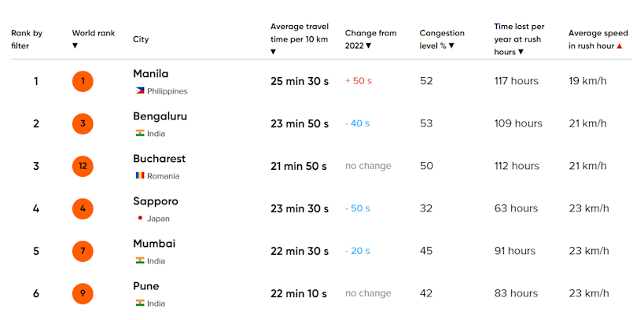Sort by Congestion level % arrow
The image size is (644, 320).
point(451,46)
